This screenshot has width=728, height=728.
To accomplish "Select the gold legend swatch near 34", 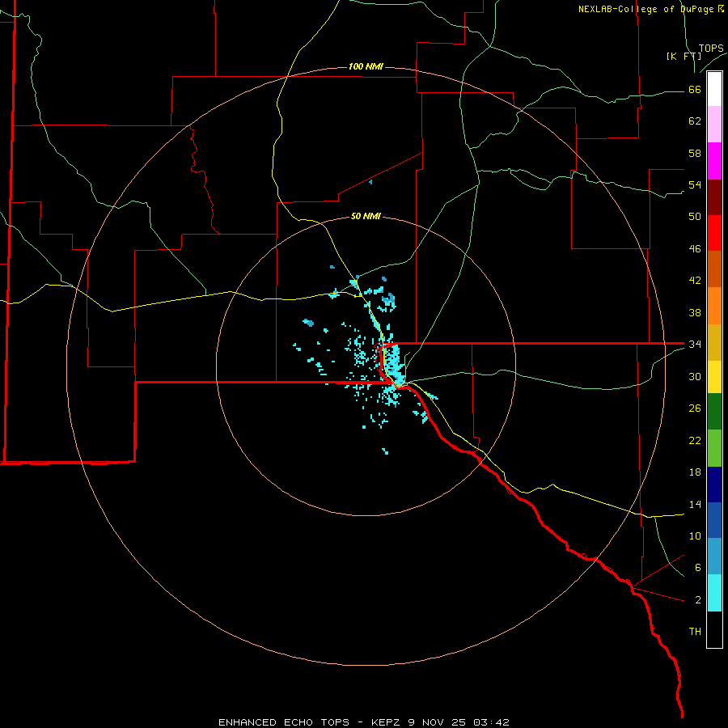I will click(x=714, y=342).
